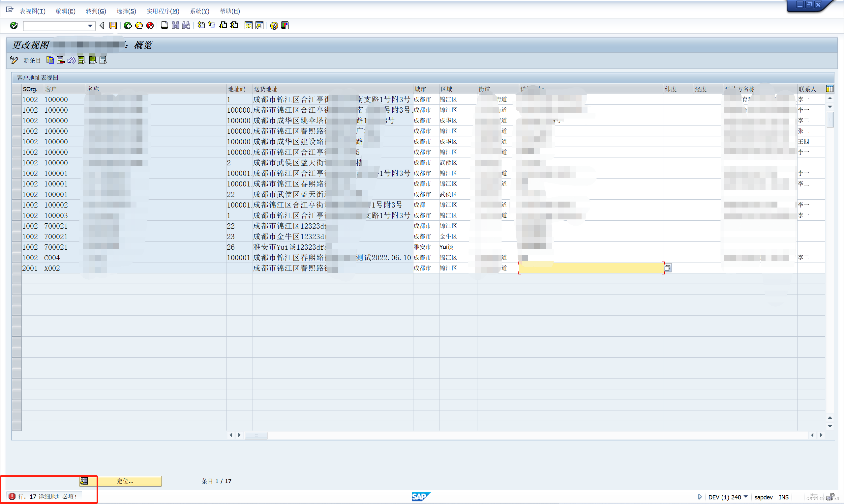The image size is (844, 504).
Task: Toggle display/change pencil icon
Action: [x=14, y=61]
